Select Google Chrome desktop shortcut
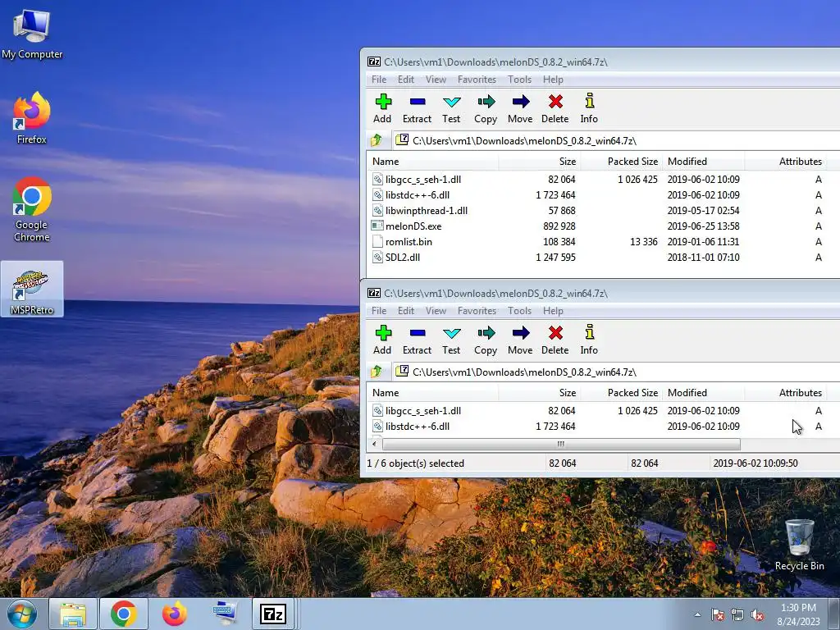The image size is (840, 630). (32, 209)
